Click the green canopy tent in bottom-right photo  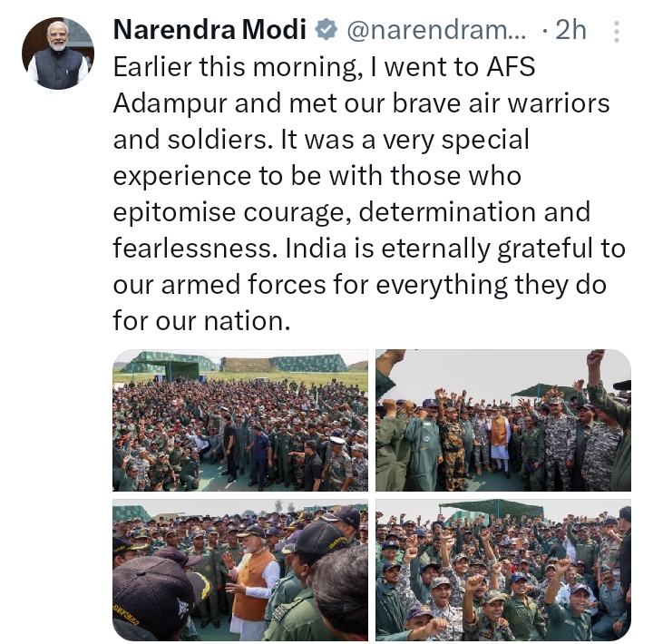pos(492,510)
